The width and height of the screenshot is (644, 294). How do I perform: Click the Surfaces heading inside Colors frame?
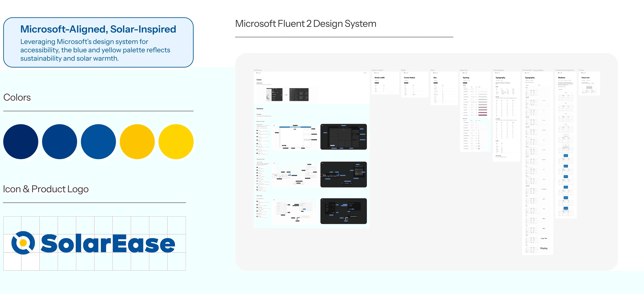pyautogui.click(x=260, y=109)
